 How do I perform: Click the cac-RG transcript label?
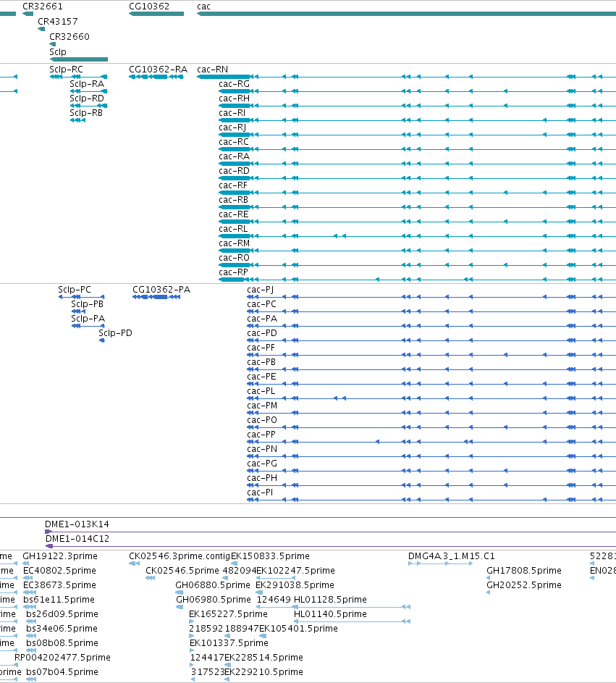click(235, 83)
